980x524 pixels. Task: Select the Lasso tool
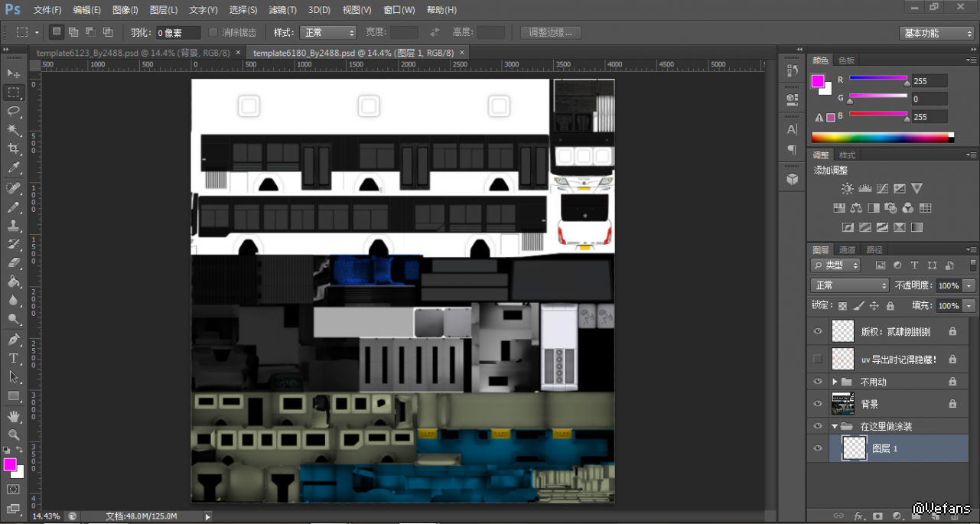13,111
